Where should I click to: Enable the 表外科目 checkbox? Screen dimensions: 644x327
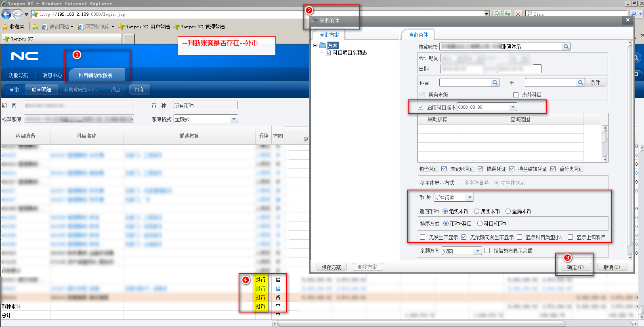coord(516,95)
